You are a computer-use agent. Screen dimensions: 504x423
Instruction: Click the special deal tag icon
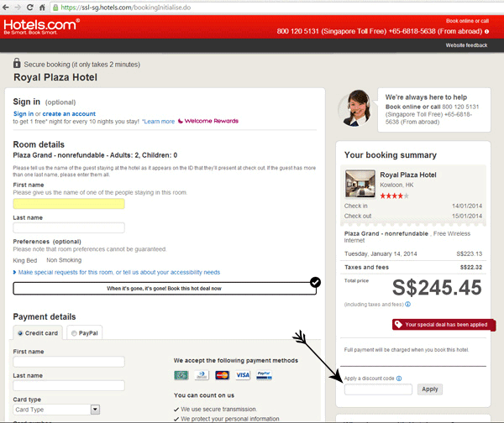click(398, 325)
